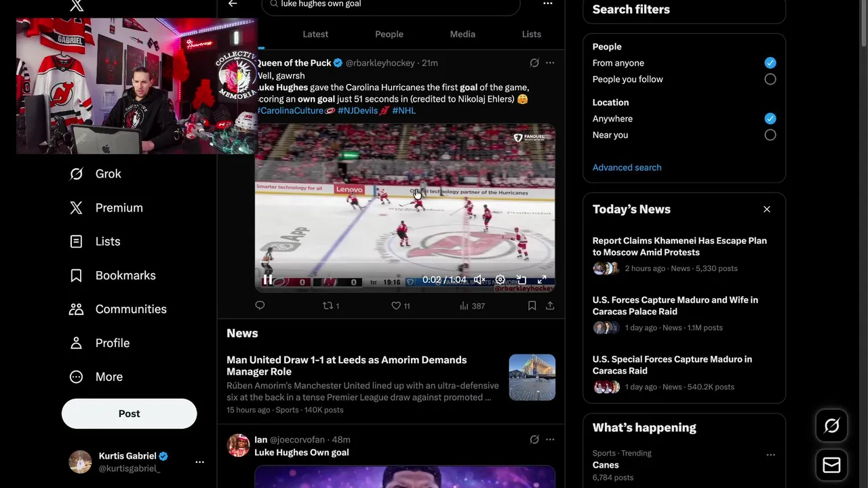Share the Queen of the Puck post
The image size is (868, 488).
(x=550, y=306)
